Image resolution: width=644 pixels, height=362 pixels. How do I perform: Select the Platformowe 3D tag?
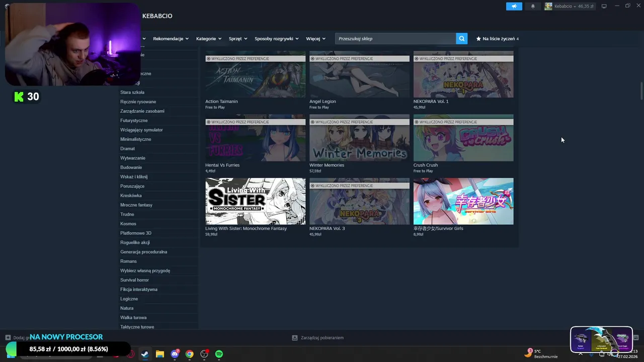[136, 233]
